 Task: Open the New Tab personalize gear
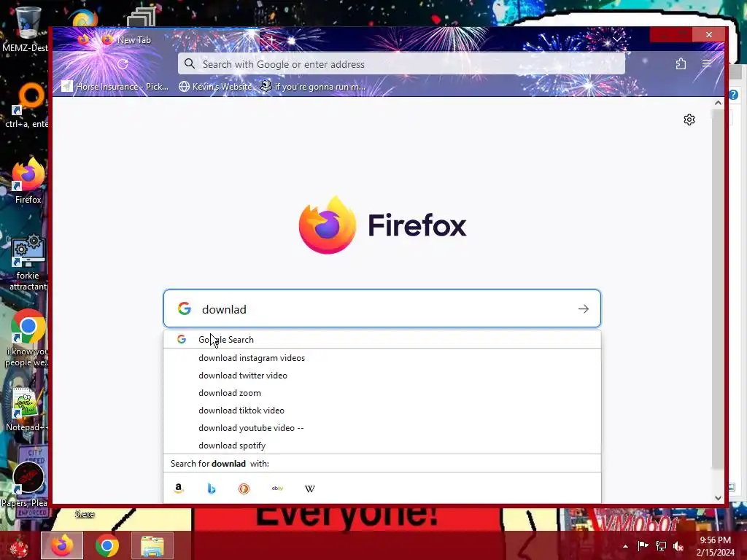point(689,120)
